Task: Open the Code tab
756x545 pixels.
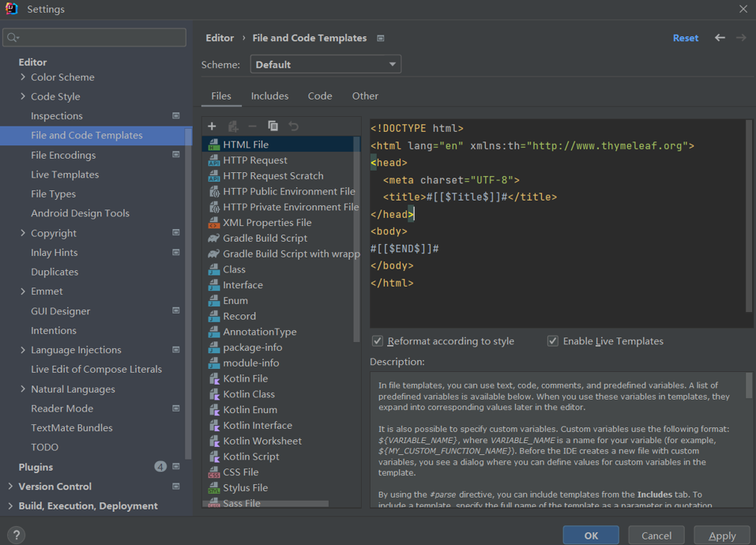Action: [320, 96]
